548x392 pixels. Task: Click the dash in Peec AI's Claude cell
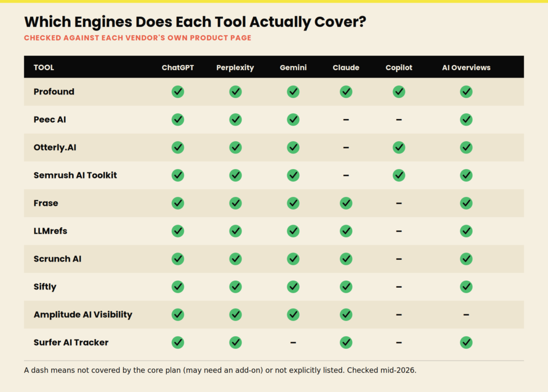click(x=346, y=119)
